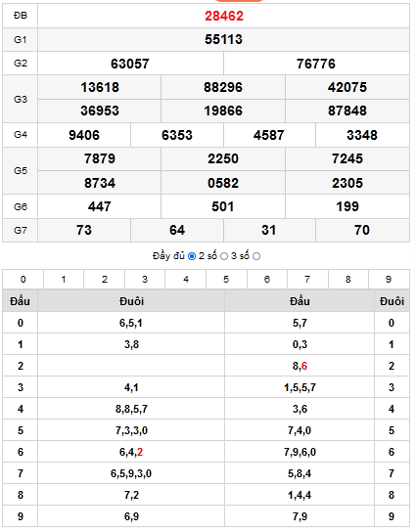Viewport: 415px width, 532px height.
Task: Click digit filter cell 2 in number strip
Action: (x=105, y=280)
